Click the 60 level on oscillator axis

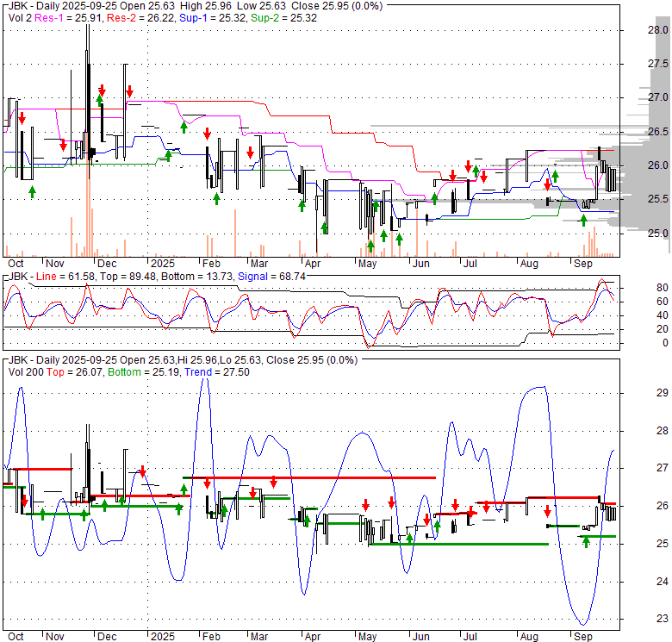663,302
